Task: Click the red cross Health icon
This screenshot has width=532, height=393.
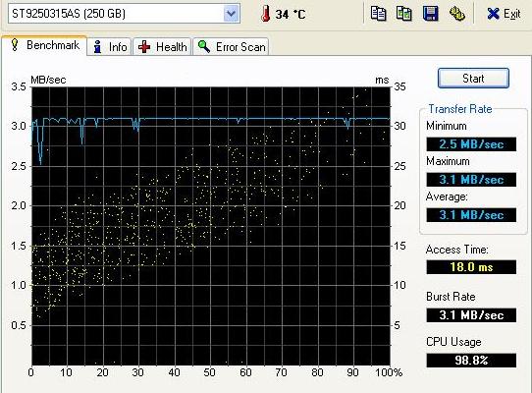Action: (x=144, y=47)
